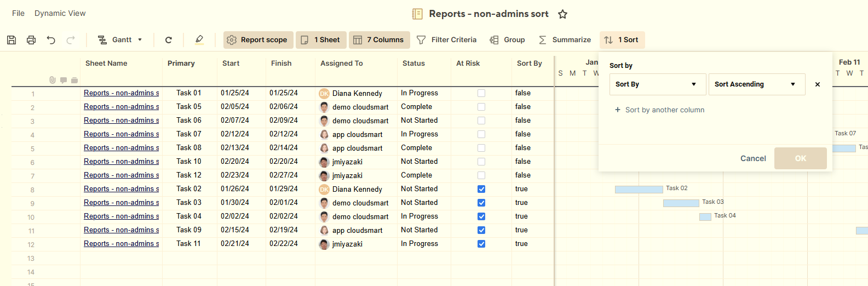Image resolution: width=868 pixels, height=286 pixels.
Task: Click the report sheet icon beside title
Action: (x=417, y=14)
